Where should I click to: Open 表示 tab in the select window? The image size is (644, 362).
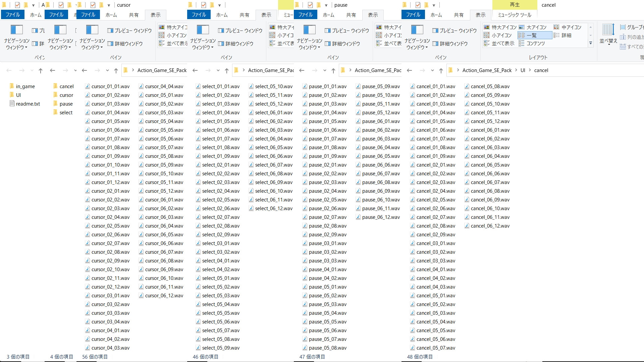click(x=266, y=15)
